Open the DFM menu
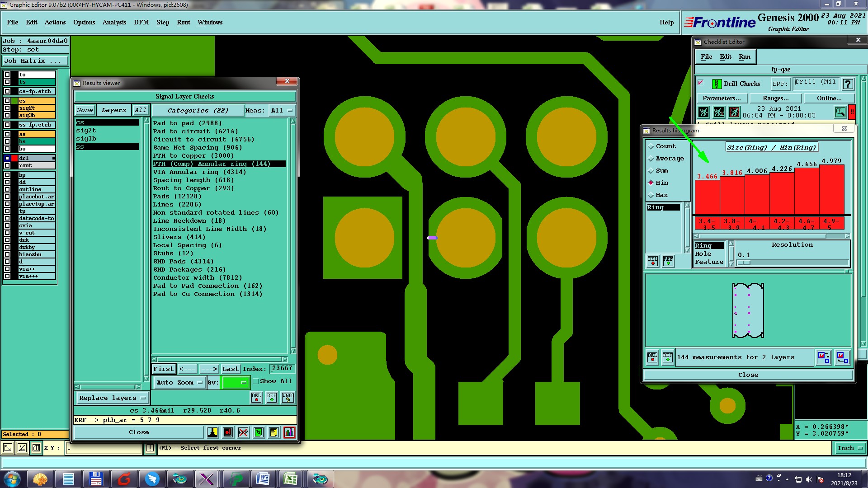 pos(141,22)
